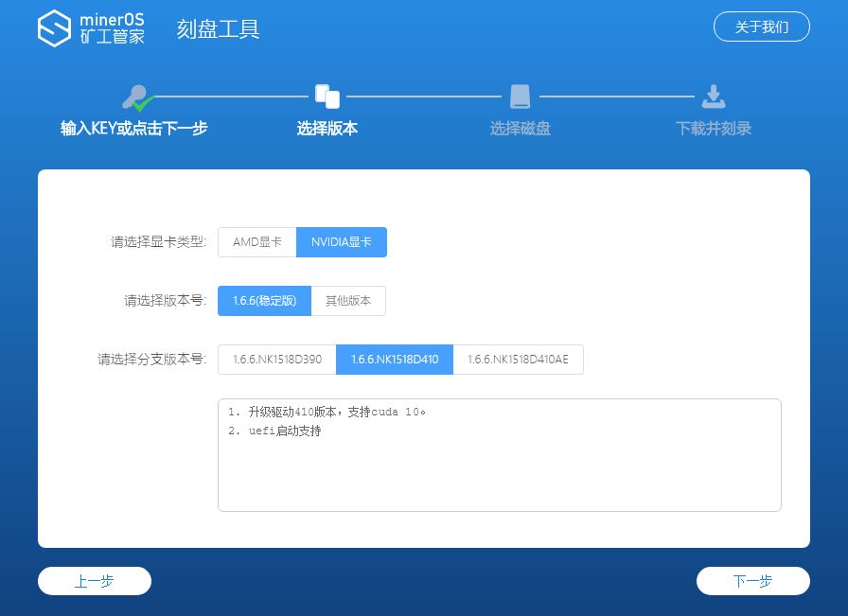The width and height of the screenshot is (848, 616).
Task: Click the 请选择版本号 label
Action: pyautogui.click(x=166, y=301)
